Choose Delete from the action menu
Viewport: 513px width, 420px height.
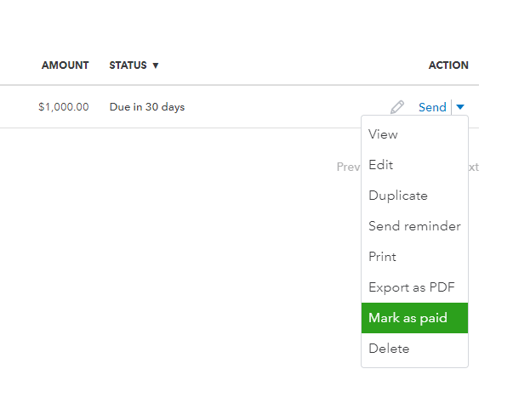point(389,349)
